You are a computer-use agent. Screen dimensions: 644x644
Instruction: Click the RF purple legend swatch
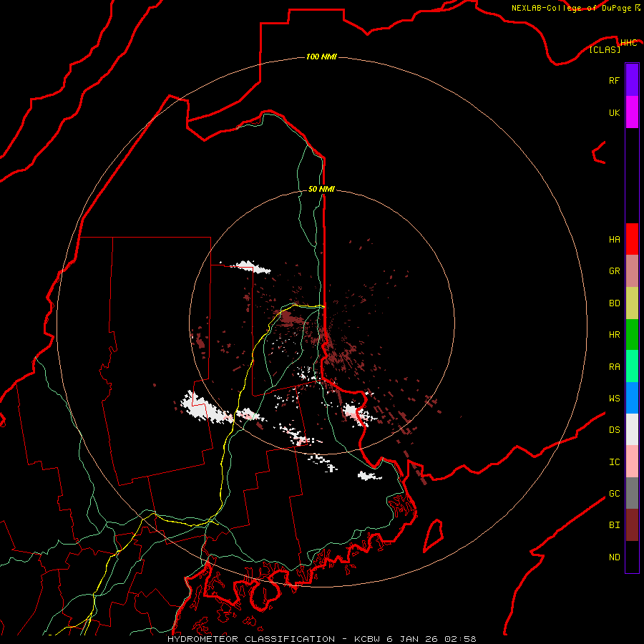point(632,80)
